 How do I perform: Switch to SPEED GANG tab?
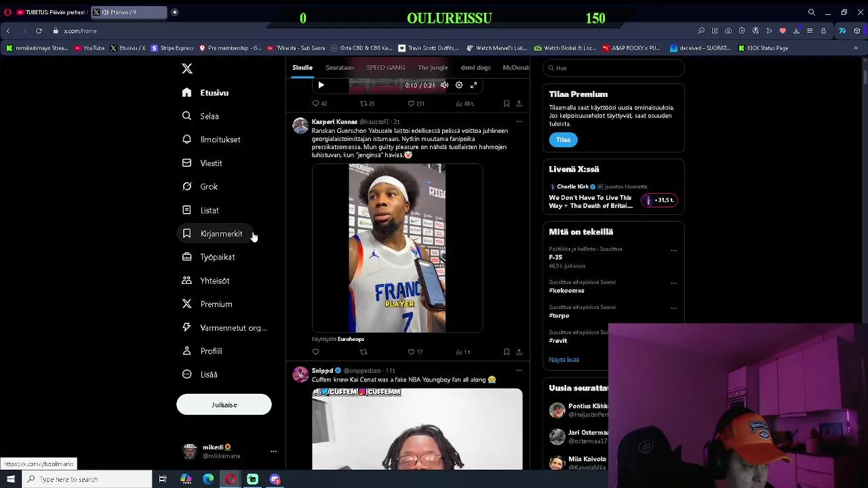[386, 68]
